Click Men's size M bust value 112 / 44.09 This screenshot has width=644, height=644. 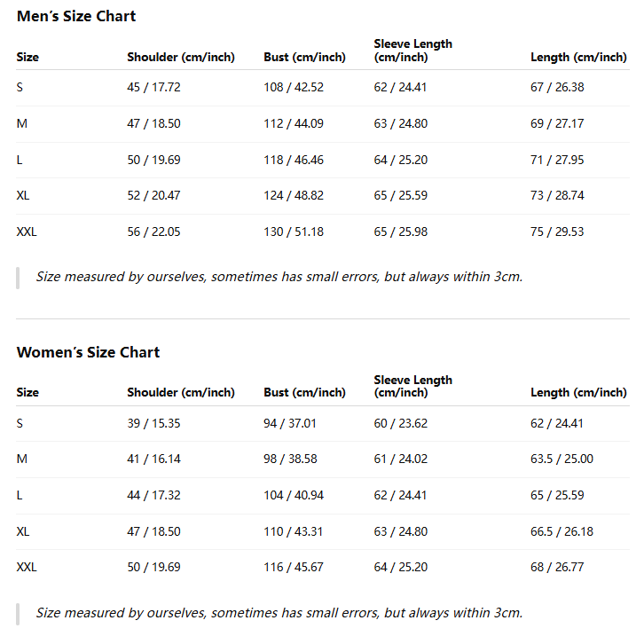(294, 123)
